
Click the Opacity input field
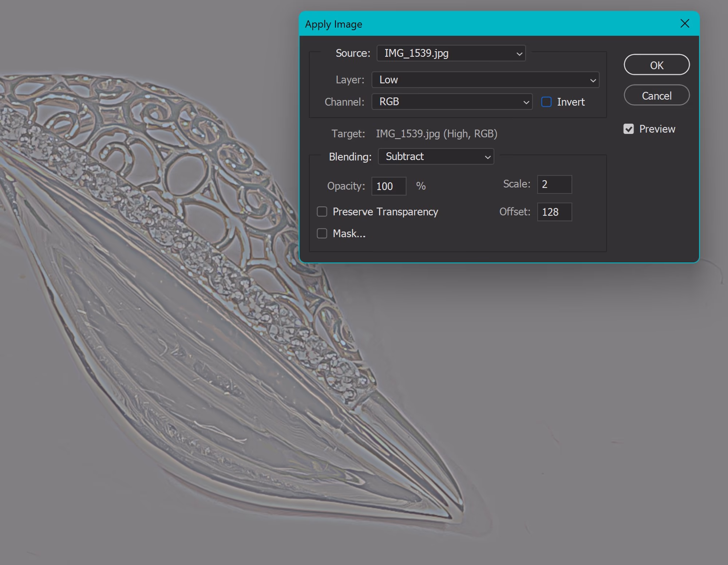click(388, 186)
